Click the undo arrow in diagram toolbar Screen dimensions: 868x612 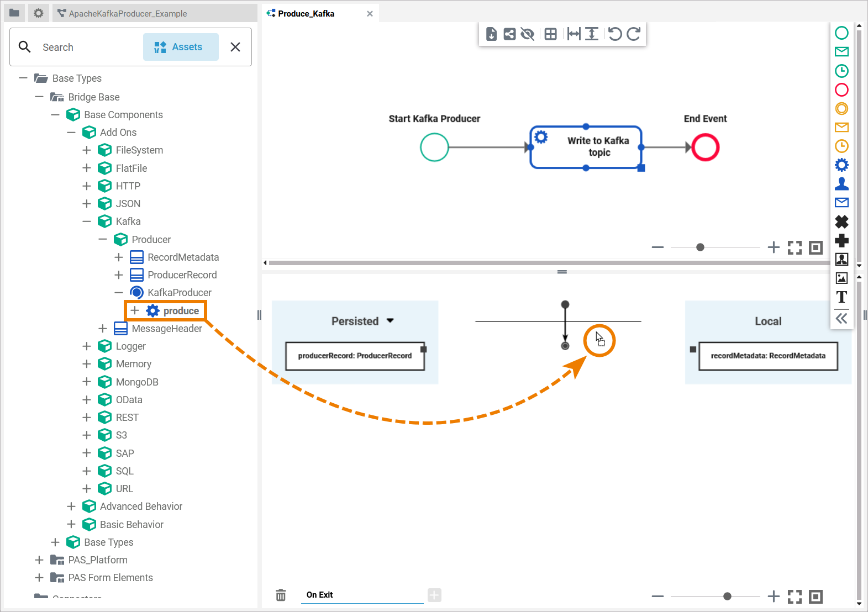point(615,34)
